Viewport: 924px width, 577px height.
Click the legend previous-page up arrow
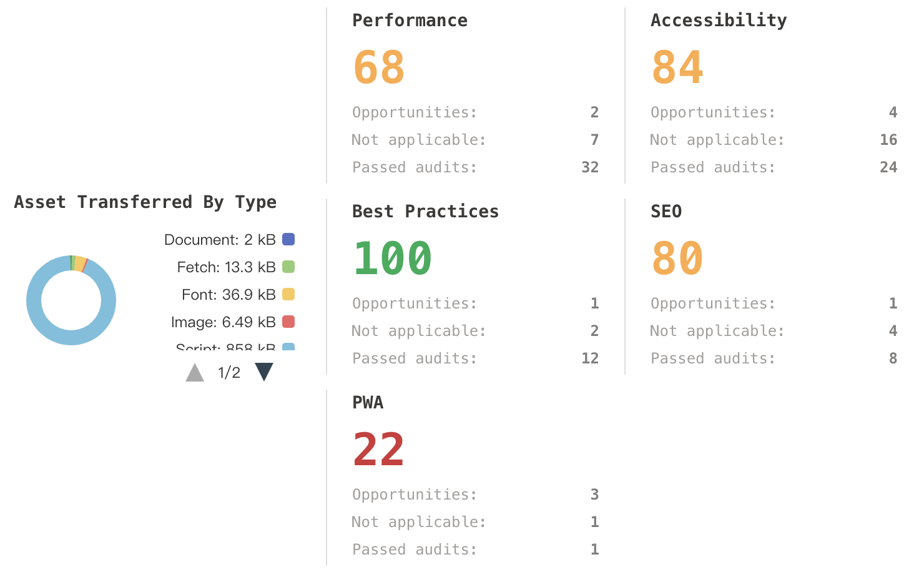[195, 373]
